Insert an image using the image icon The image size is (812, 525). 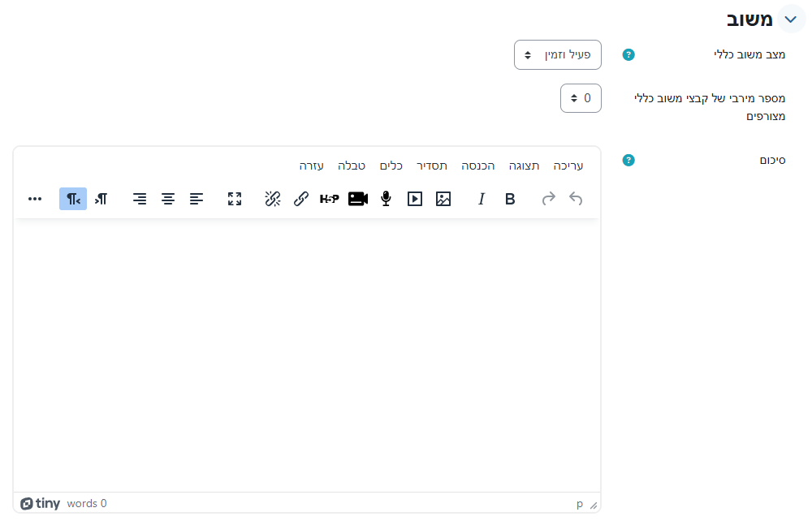[x=443, y=199]
